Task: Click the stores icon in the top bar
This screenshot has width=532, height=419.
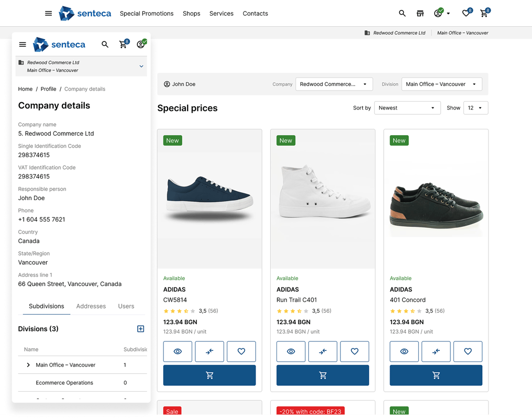Action: click(420, 13)
